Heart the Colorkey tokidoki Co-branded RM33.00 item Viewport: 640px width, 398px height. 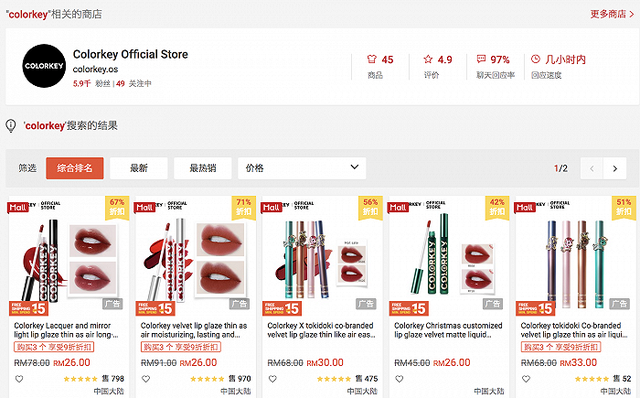[x=526, y=379]
